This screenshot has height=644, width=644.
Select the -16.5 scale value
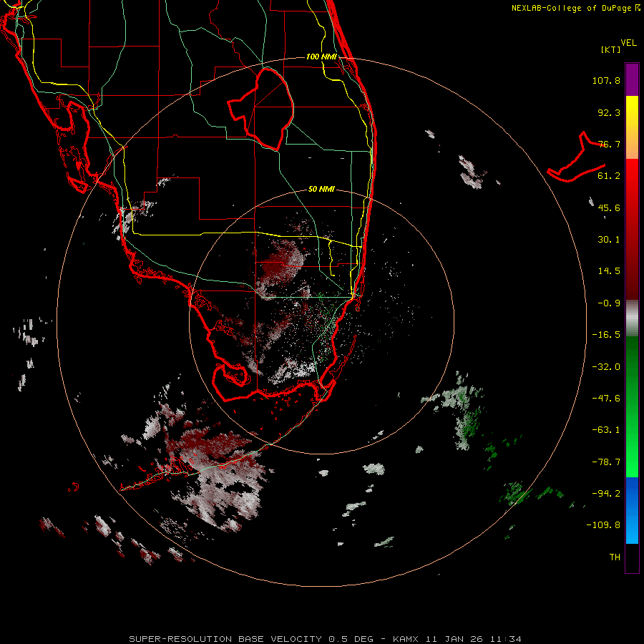click(606, 335)
